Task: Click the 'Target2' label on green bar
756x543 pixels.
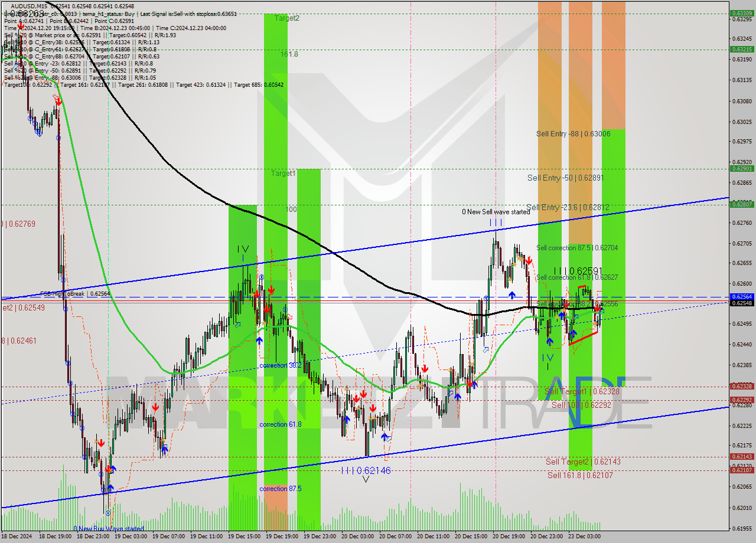Action: tap(287, 18)
